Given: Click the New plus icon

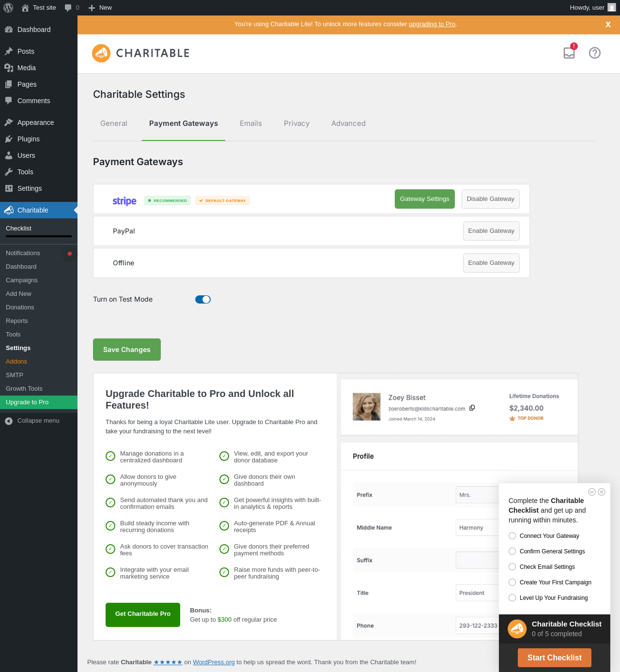Looking at the screenshot, I should tap(92, 8).
